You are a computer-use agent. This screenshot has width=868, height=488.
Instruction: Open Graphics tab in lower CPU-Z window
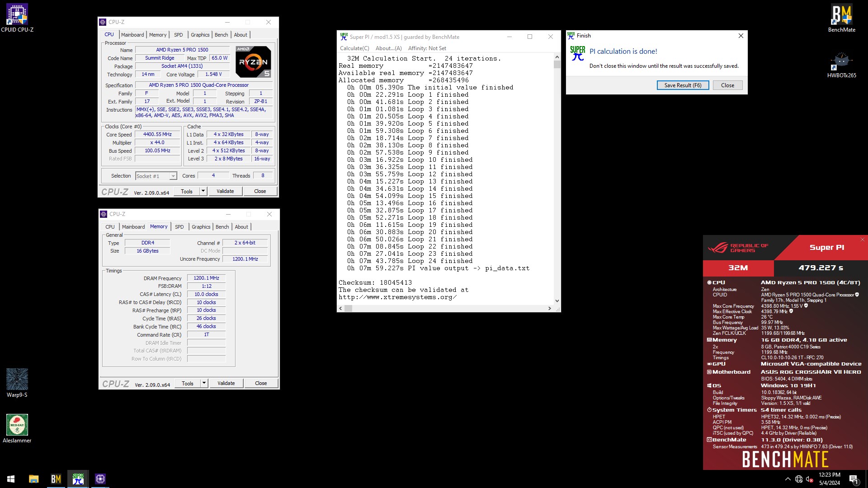[201, 227]
